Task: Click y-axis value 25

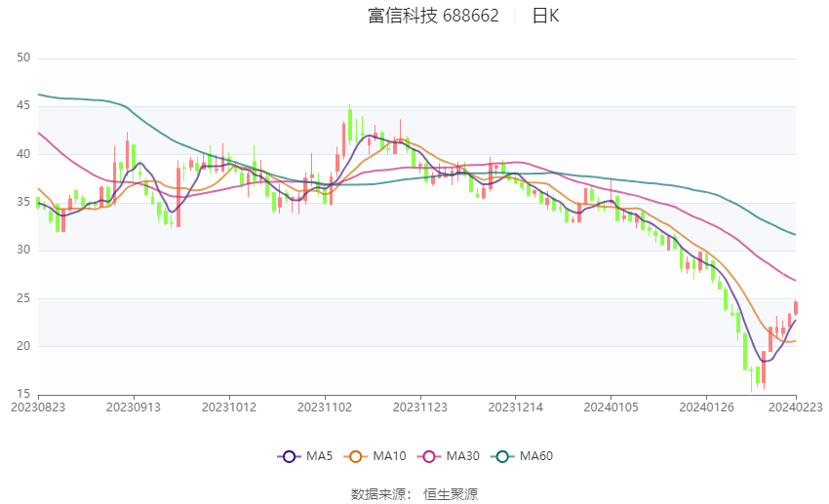Action: point(23,298)
